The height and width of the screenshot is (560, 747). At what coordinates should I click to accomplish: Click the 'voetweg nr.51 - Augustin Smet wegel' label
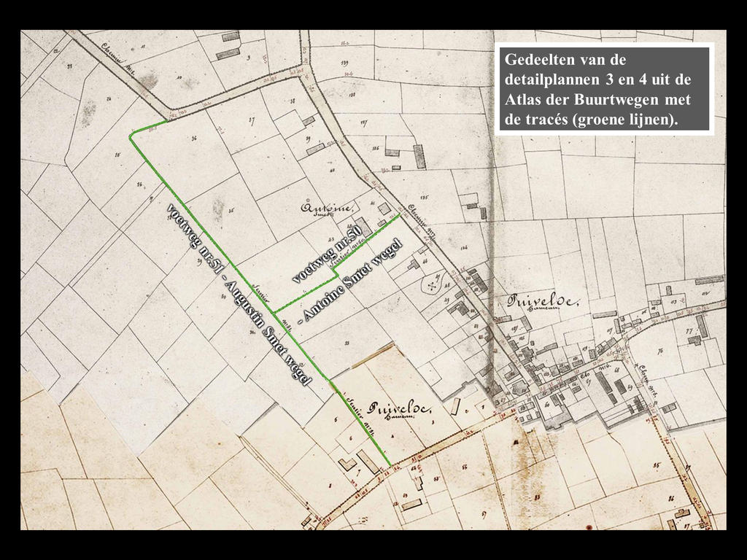point(239,295)
